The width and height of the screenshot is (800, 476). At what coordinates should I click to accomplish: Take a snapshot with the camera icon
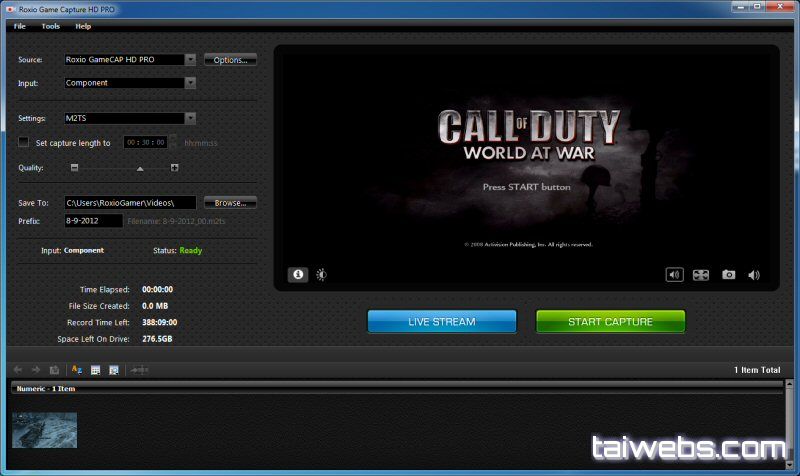(729, 275)
